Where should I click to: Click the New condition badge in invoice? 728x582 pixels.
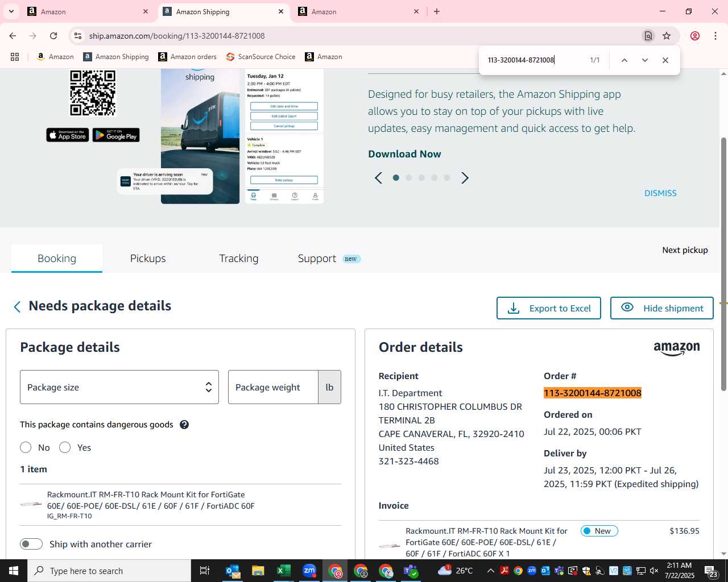point(599,531)
